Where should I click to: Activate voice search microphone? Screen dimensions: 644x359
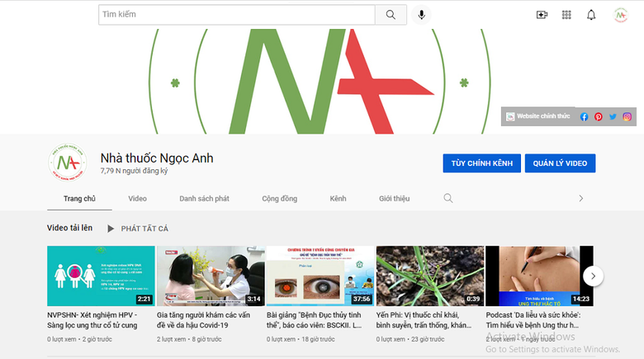tap(421, 15)
